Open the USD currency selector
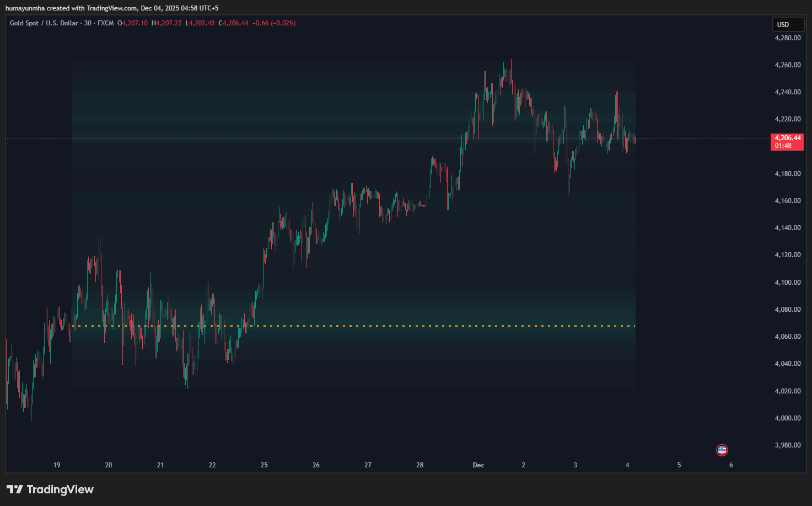 click(x=788, y=24)
